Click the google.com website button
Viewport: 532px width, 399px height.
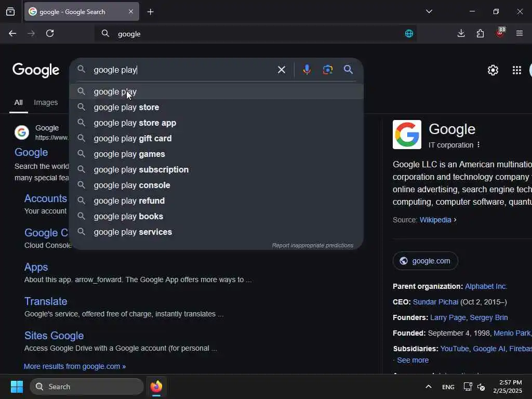pos(425,261)
